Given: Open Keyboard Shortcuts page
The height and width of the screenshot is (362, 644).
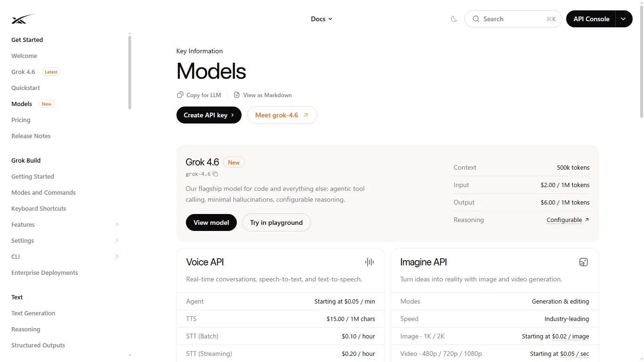Looking at the screenshot, I should 39,208.
